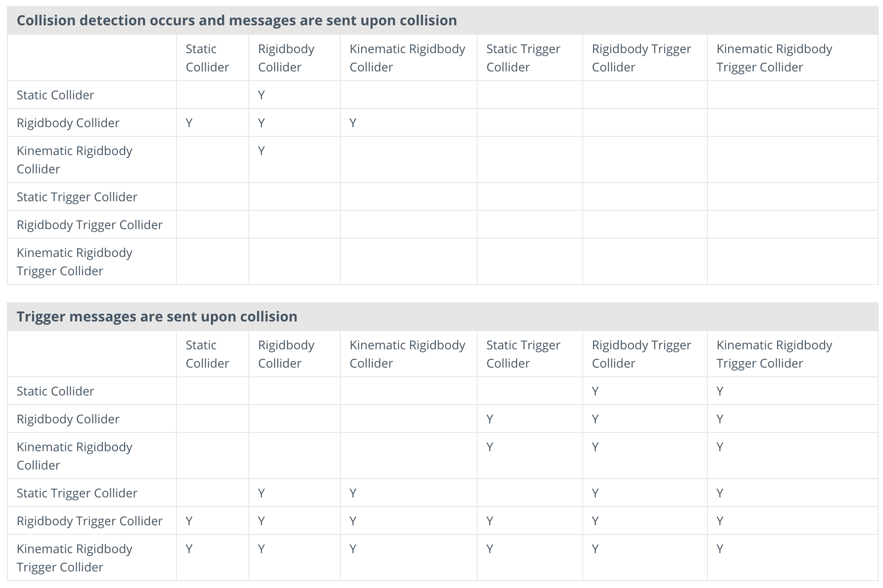
Task: Click Kinematic Rigidbody Collider column header in trigger table
Action: (x=407, y=354)
